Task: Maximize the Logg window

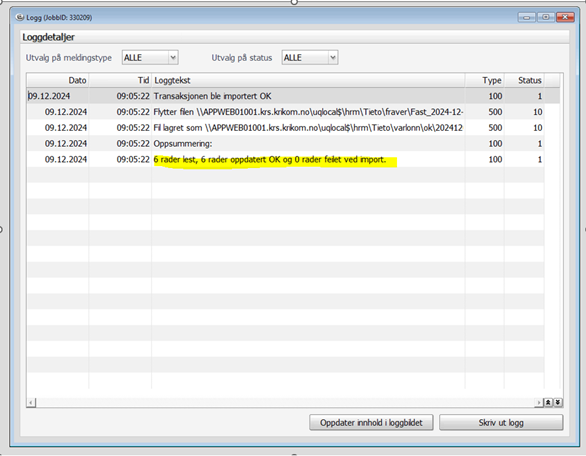Action: click(546, 17)
